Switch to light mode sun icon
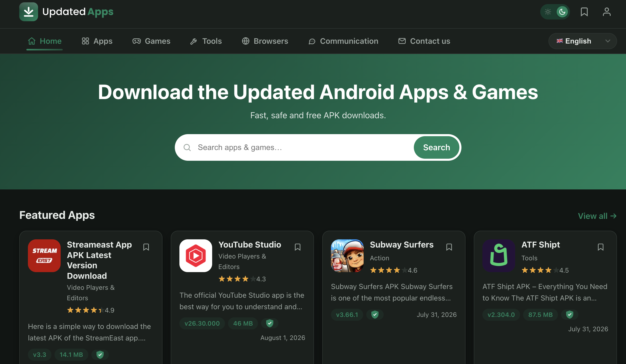 pyautogui.click(x=548, y=12)
